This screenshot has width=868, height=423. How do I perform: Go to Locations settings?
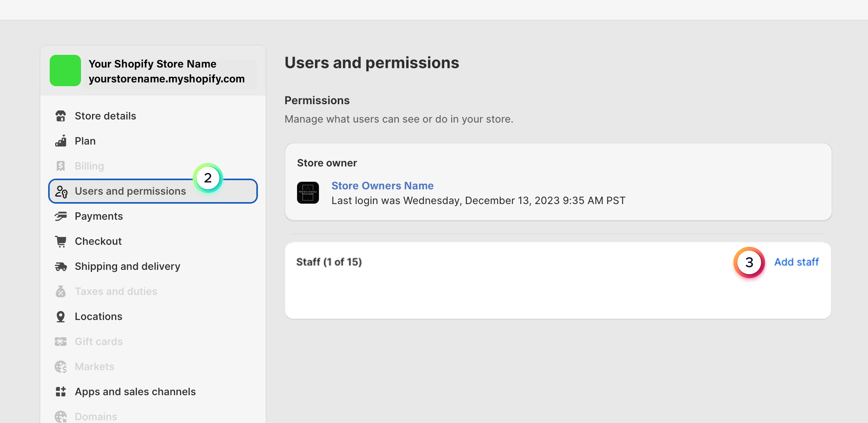point(153,316)
